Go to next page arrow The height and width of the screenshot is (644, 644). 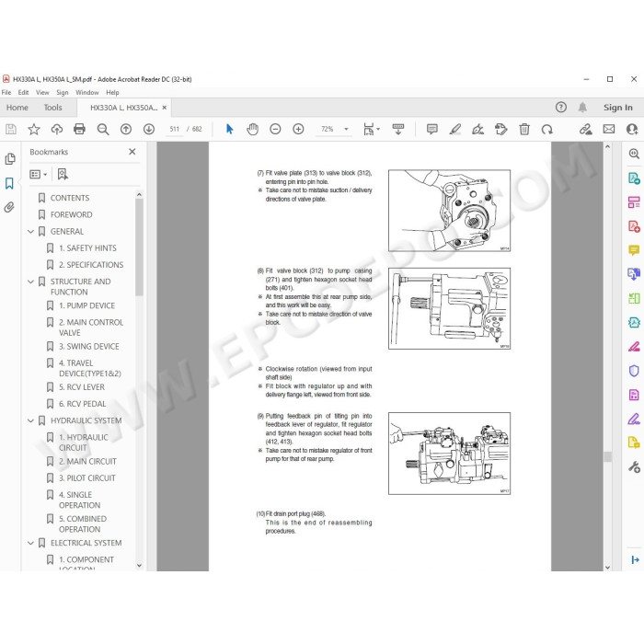[x=149, y=130]
